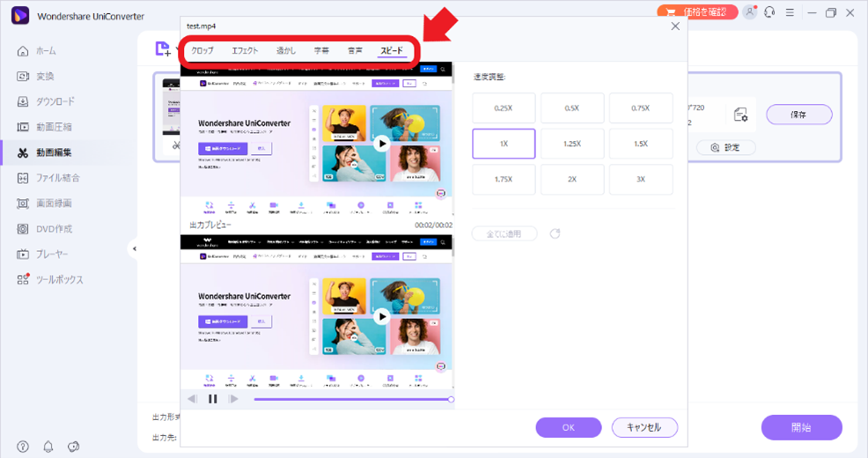The image size is (868, 458).
Task: Set speed to 0.25X
Action: coord(504,108)
